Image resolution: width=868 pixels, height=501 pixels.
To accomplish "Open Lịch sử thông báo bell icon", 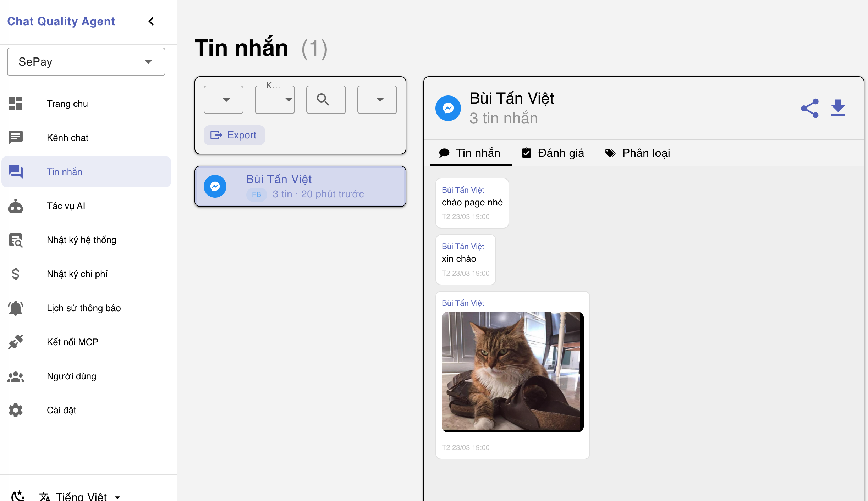I will (x=15, y=308).
